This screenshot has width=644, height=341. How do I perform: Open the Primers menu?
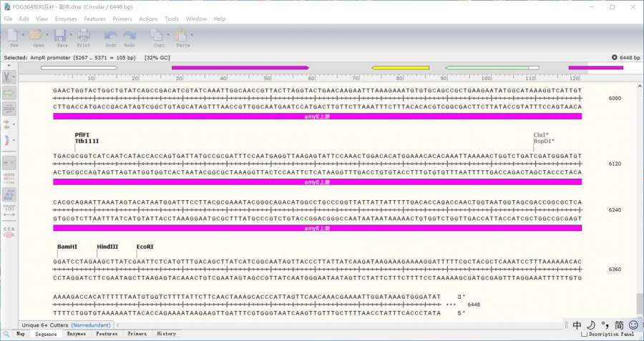(122, 19)
